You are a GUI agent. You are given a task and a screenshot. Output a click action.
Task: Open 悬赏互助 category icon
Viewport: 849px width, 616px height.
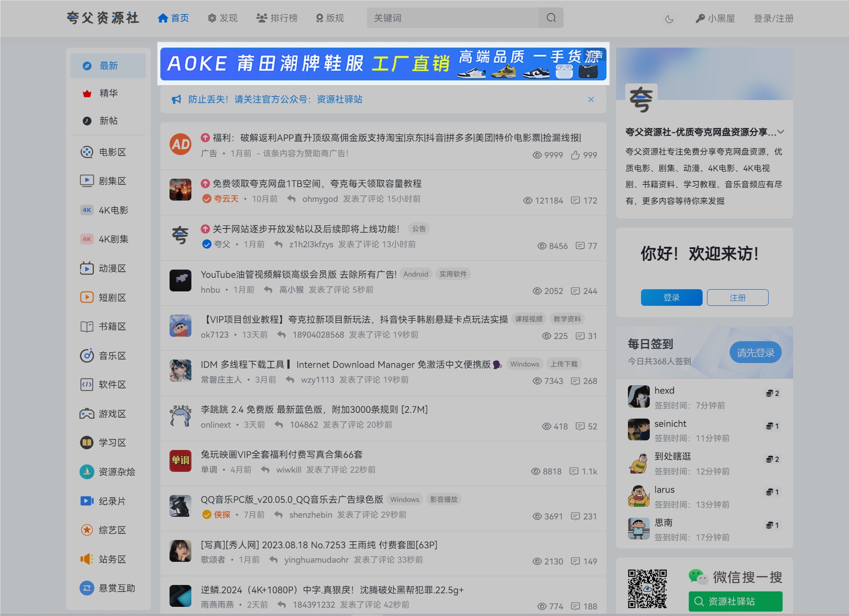(87, 588)
